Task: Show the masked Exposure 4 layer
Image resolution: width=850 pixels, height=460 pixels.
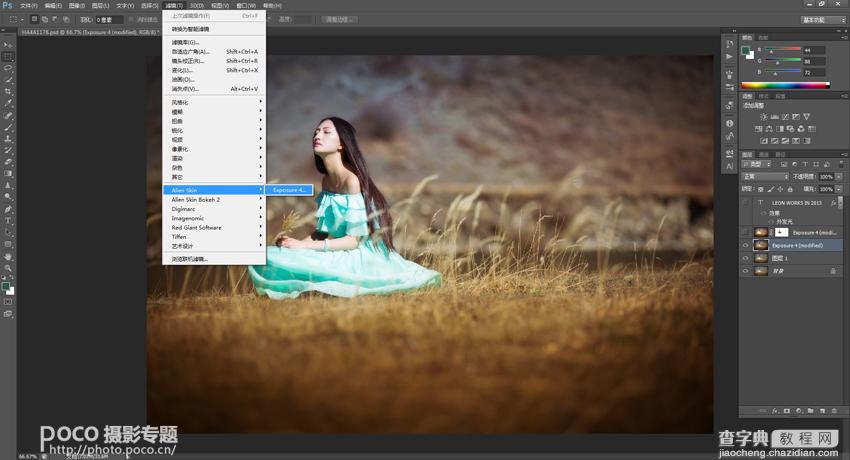Action: 745,232
